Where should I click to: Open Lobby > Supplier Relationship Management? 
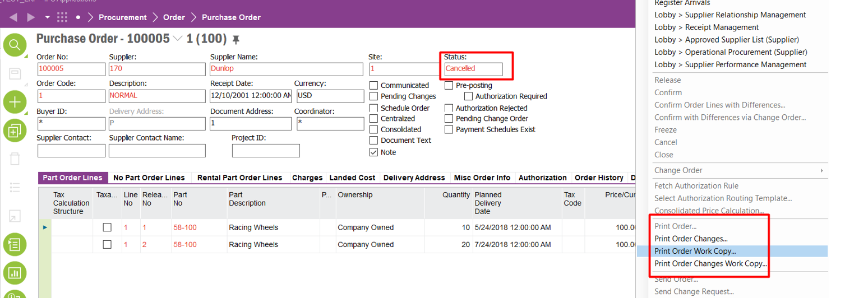pyautogui.click(x=730, y=15)
